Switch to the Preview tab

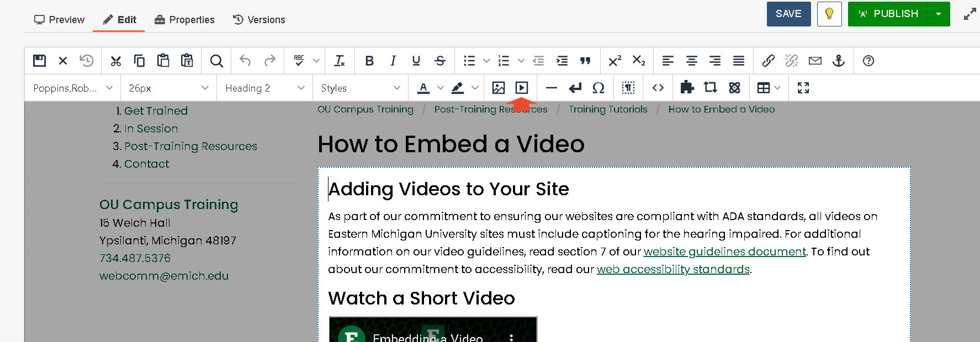[59, 20]
